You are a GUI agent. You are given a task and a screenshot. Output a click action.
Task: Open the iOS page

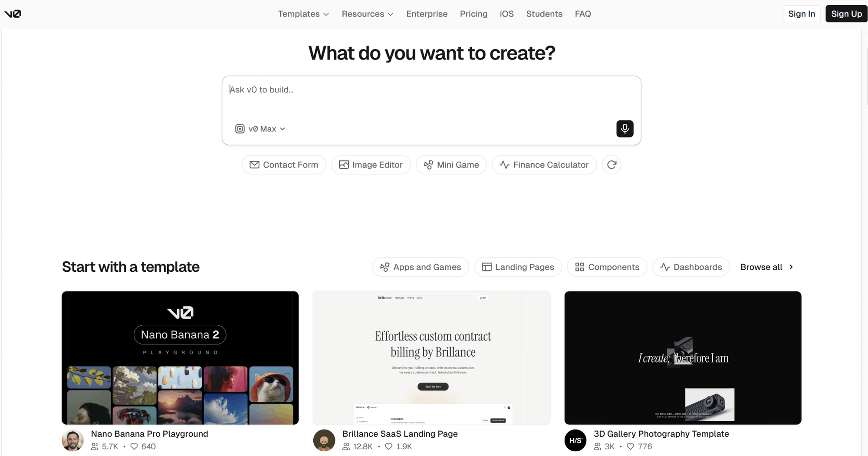[506, 14]
